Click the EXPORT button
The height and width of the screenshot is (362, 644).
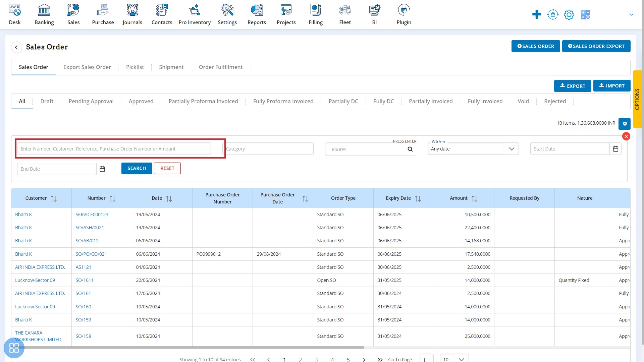pos(572,85)
